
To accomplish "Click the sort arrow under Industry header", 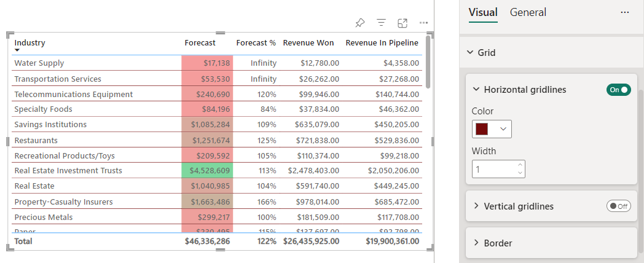I will tap(17, 50).
